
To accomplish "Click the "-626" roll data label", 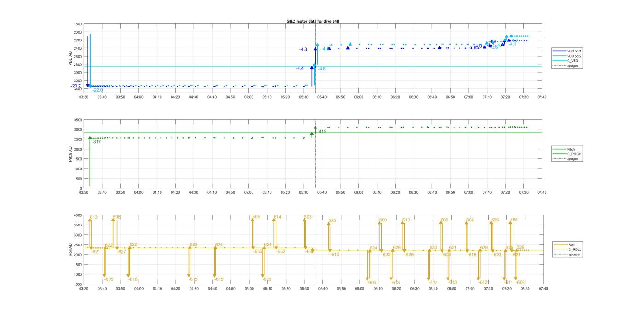I will tap(409, 255).
